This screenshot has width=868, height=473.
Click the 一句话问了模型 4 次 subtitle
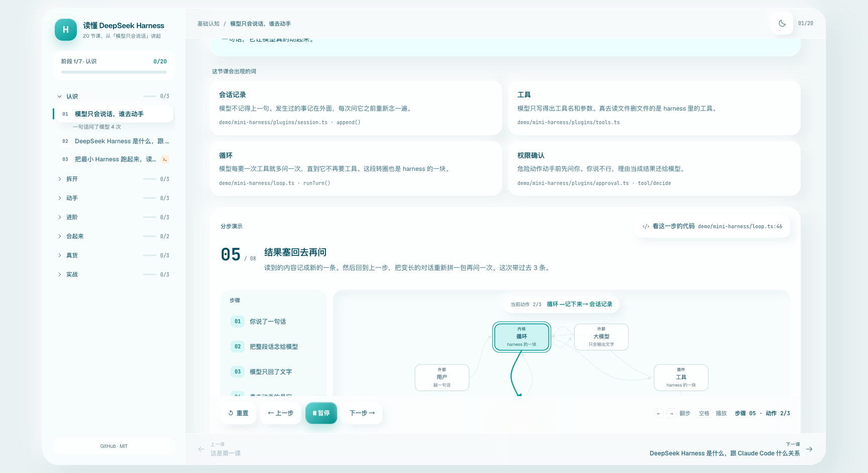tap(97, 127)
